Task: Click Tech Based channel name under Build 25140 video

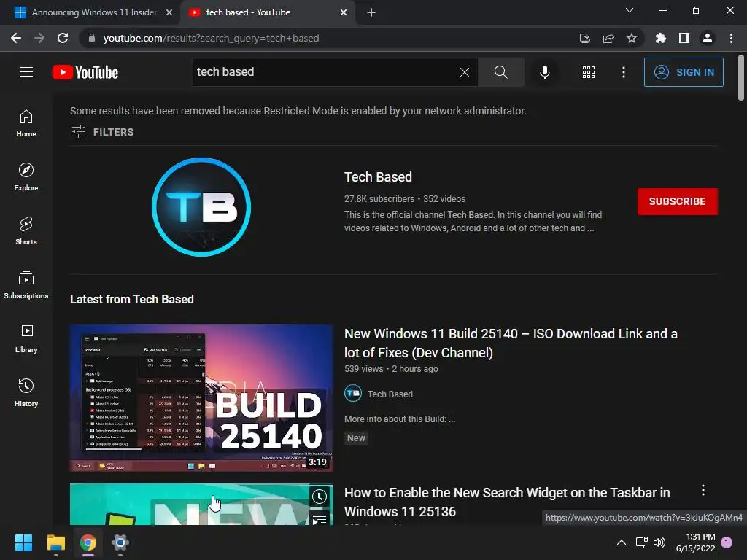Action: (x=390, y=394)
